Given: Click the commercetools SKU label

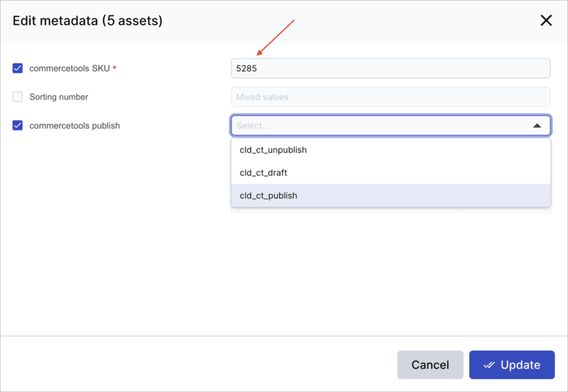Looking at the screenshot, I should tap(70, 68).
